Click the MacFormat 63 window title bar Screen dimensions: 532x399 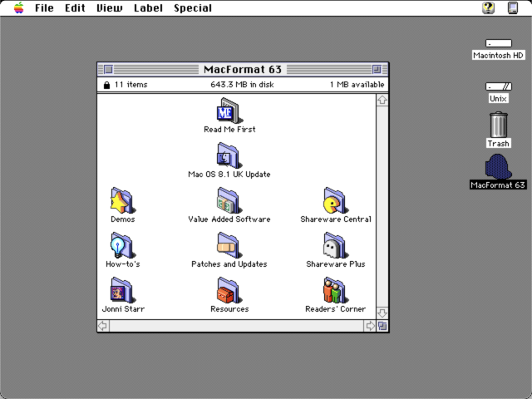click(x=243, y=69)
